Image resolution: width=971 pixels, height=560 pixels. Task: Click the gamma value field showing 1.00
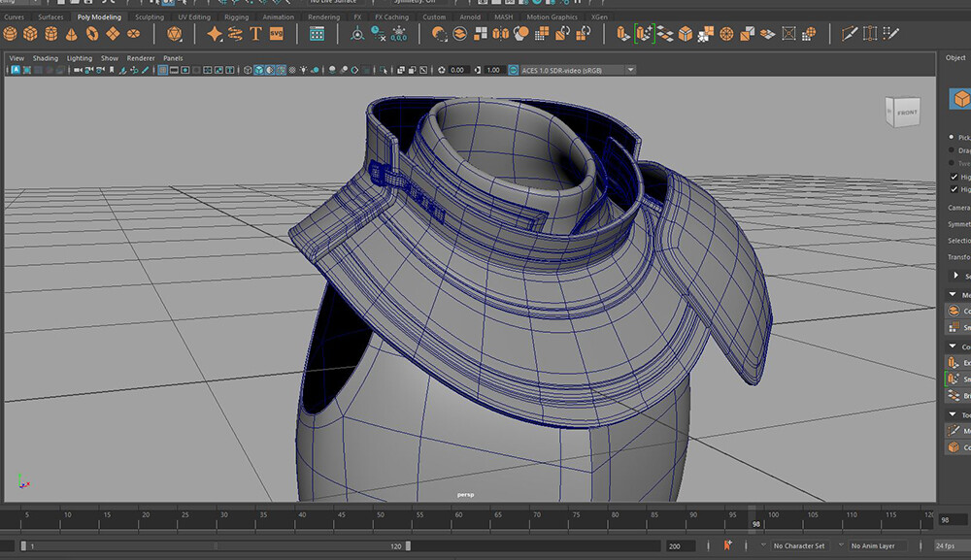coord(493,70)
